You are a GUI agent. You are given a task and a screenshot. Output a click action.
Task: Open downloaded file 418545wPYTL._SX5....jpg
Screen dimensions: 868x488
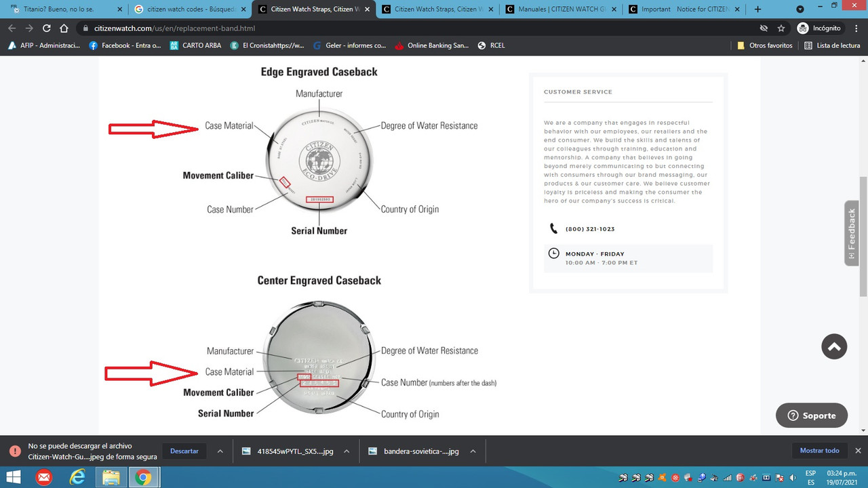point(289,451)
